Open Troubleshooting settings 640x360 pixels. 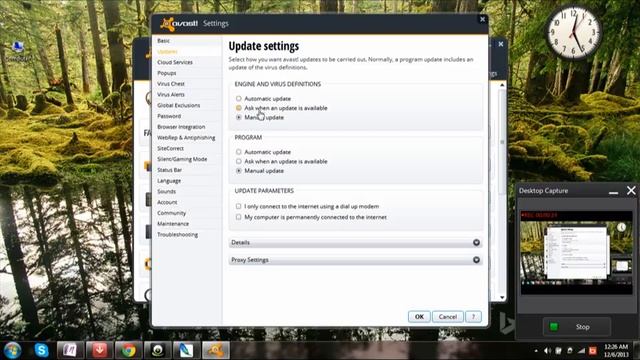pos(178,235)
